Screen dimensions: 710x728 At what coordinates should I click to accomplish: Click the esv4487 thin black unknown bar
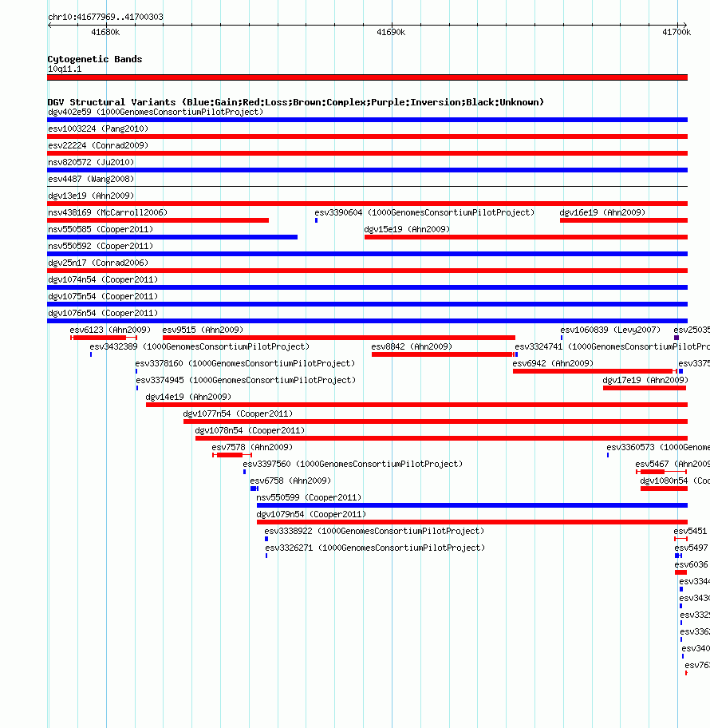click(x=367, y=187)
